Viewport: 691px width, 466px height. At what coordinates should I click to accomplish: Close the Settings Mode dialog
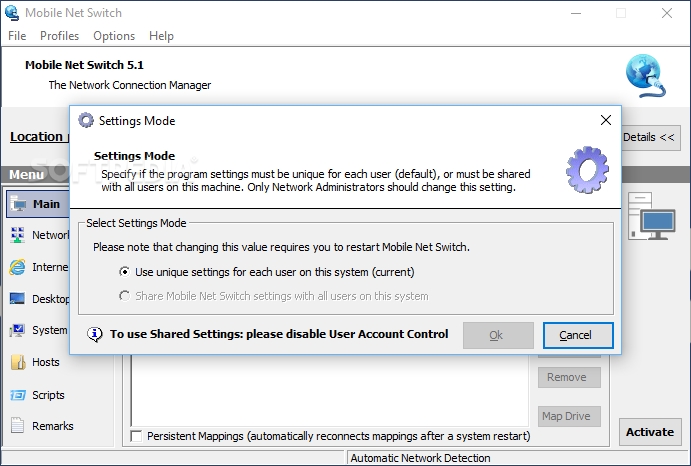[x=606, y=120]
